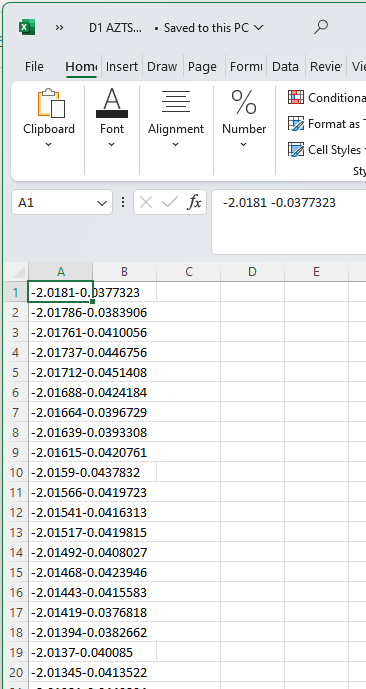This screenshot has width=366, height=689.
Task: Expand the Number group arrow
Action: (244, 145)
